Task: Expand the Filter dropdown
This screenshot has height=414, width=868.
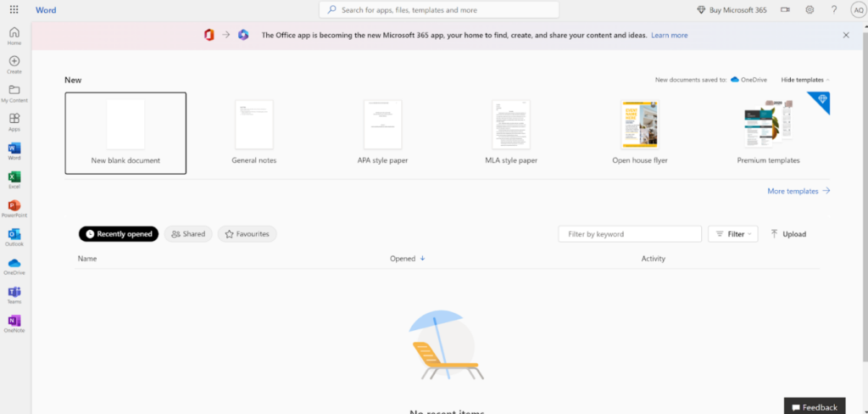Action: pos(732,234)
